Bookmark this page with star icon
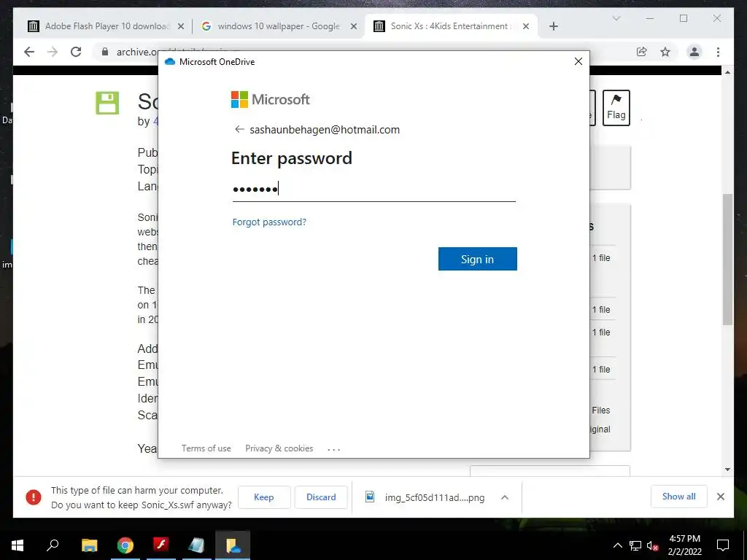This screenshot has height=560, width=747. pos(665,52)
